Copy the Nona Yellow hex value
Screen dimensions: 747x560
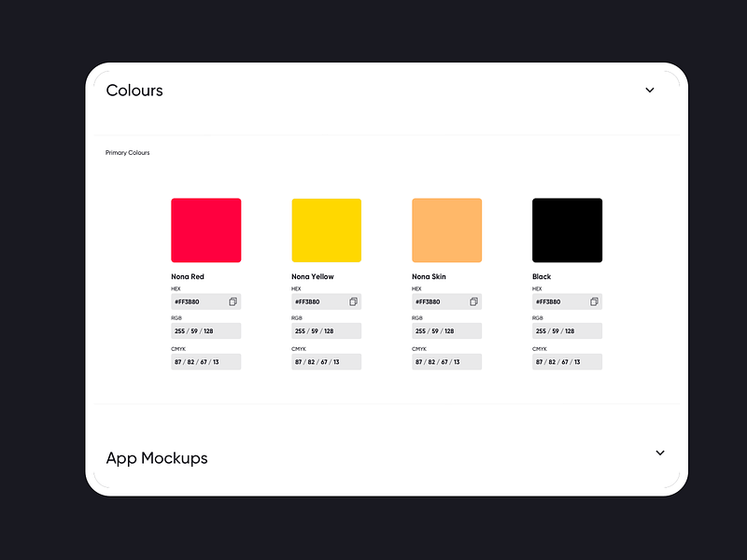coord(354,301)
